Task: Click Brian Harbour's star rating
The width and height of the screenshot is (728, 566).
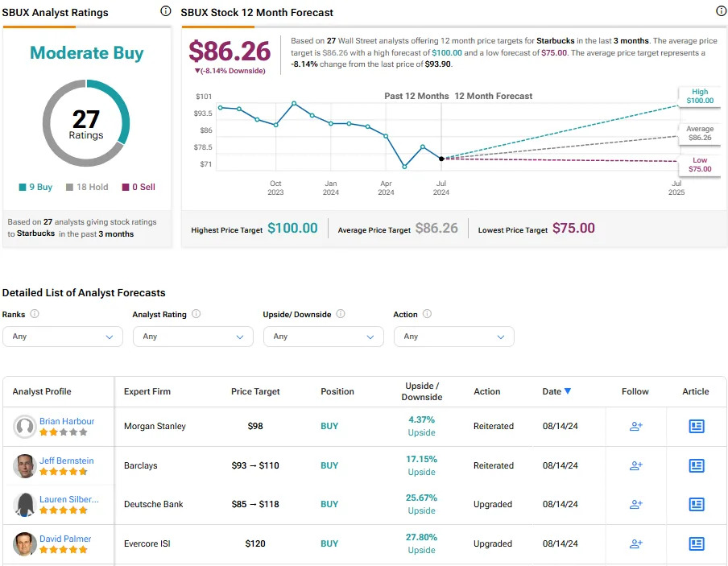Action: (63, 432)
